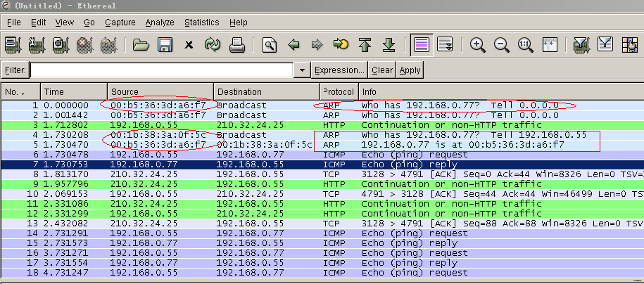The width and height of the screenshot is (644, 284).
Task: Restart the running capture icon
Action: pyautogui.click(x=108, y=45)
